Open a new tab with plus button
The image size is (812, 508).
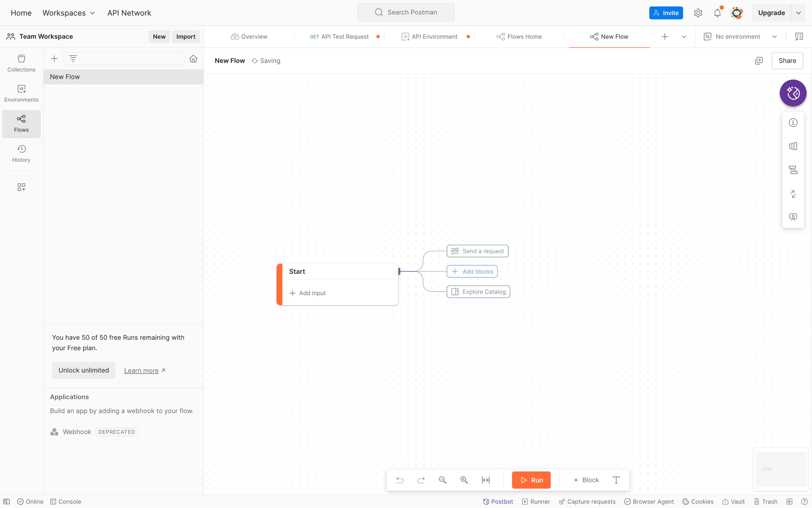click(x=665, y=37)
